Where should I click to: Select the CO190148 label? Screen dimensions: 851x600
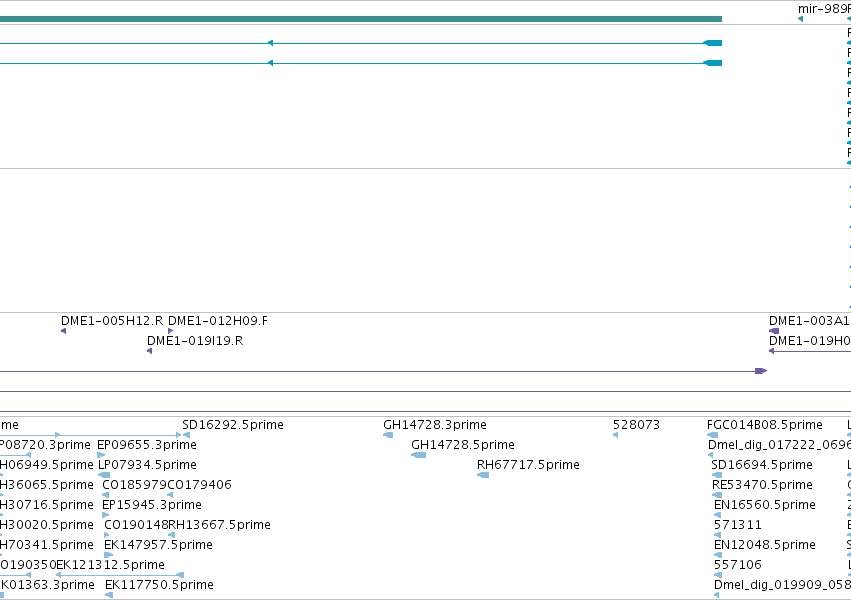[x=136, y=525]
